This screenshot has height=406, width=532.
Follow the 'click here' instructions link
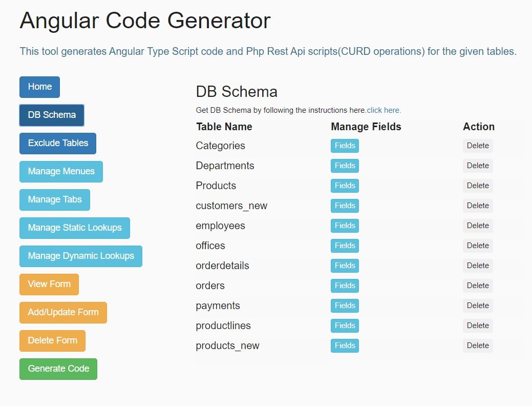[x=384, y=110]
